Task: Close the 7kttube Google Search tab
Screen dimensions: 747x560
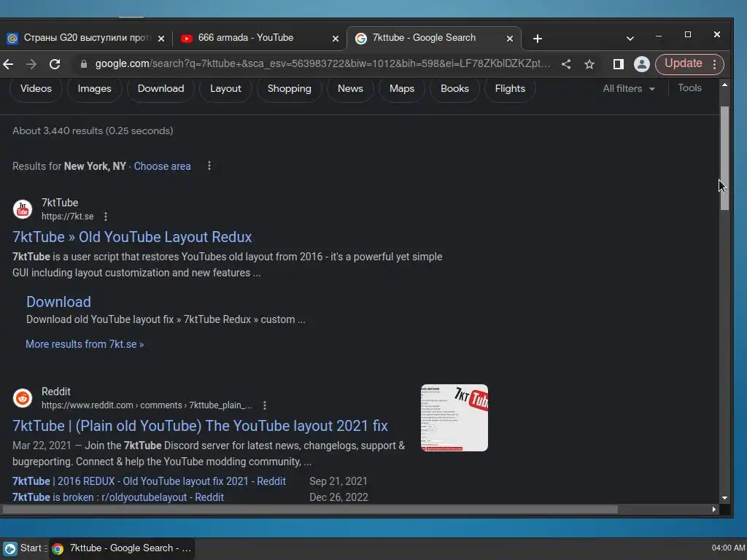Action: (510, 39)
